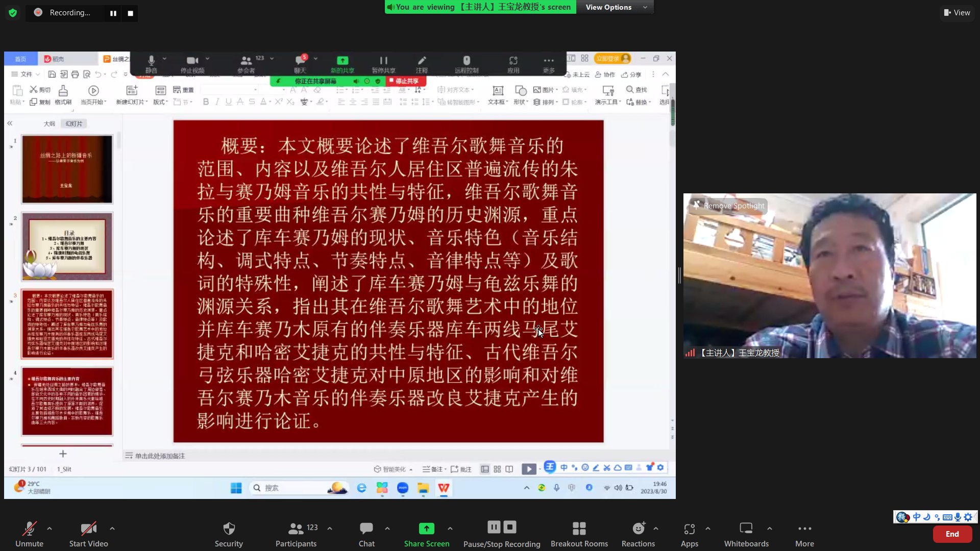Toggle italic formatting I

pyautogui.click(x=217, y=102)
